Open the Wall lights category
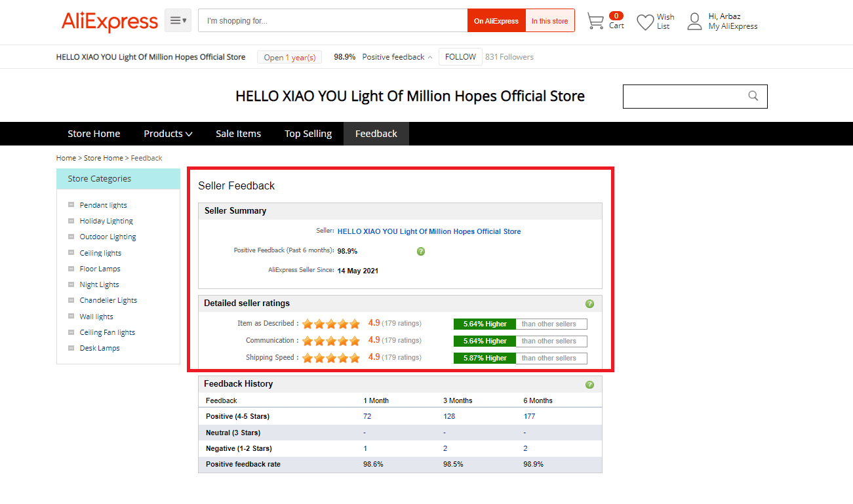Screen dimensions: 853x504 (x=96, y=317)
